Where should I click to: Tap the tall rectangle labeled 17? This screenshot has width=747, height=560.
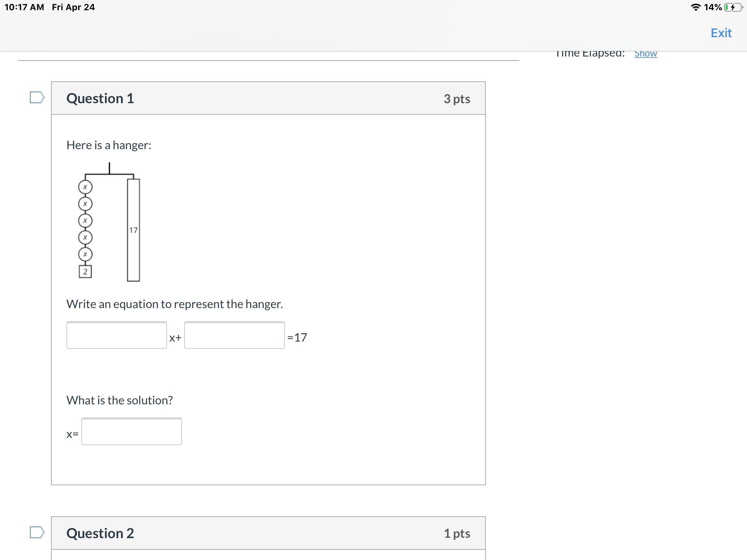(x=133, y=230)
